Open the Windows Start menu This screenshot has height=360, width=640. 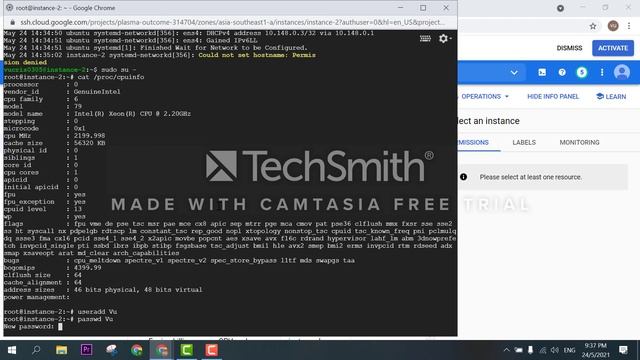click(x=11, y=350)
